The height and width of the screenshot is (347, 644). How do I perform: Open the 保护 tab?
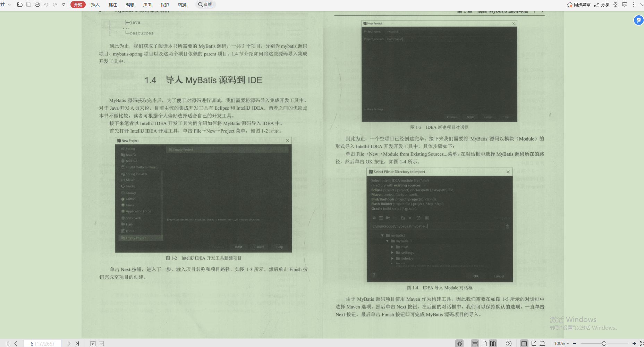(x=165, y=5)
